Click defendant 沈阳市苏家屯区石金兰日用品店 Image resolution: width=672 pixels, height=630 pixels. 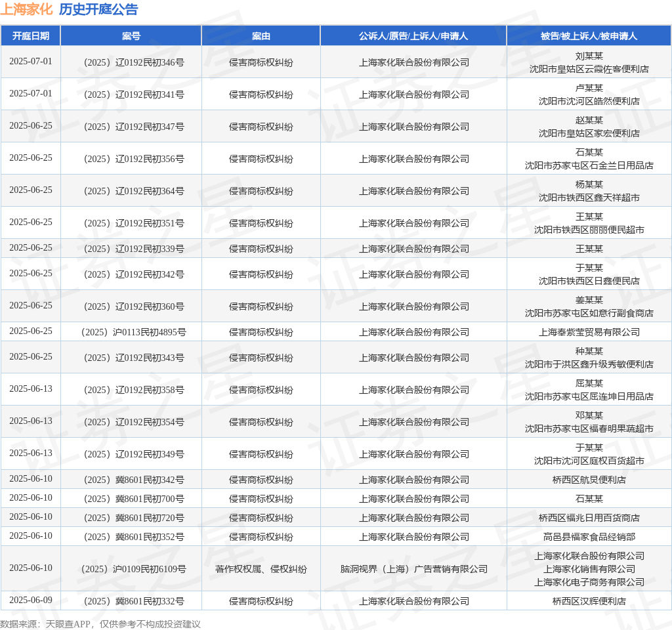click(589, 165)
